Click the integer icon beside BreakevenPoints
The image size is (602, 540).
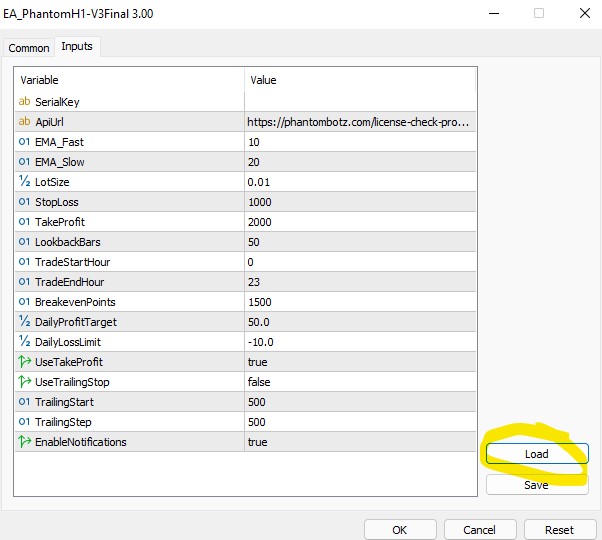click(24, 301)
